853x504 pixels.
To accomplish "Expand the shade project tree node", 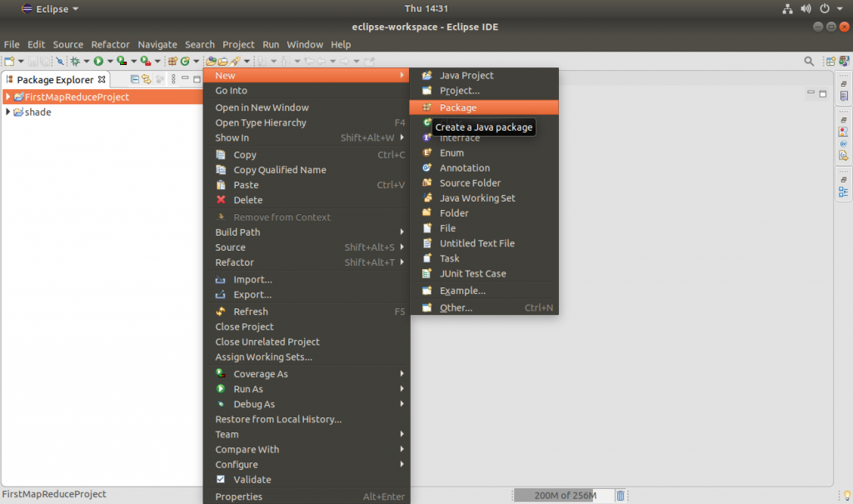I will pyautogui.click(x=7, y=112).
